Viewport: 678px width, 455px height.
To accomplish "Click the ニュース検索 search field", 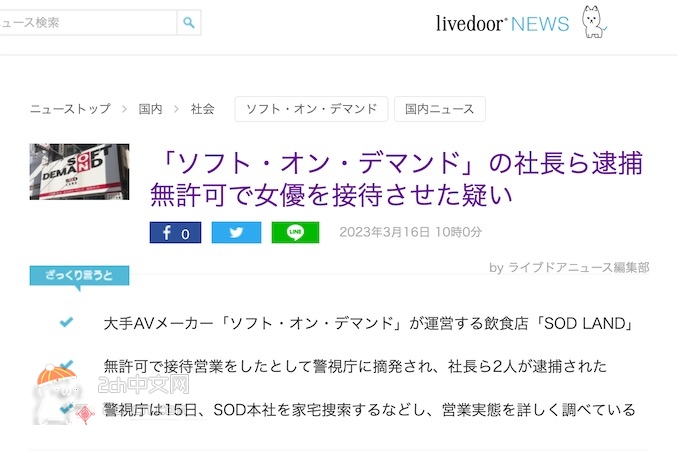I will coord(88,22).
